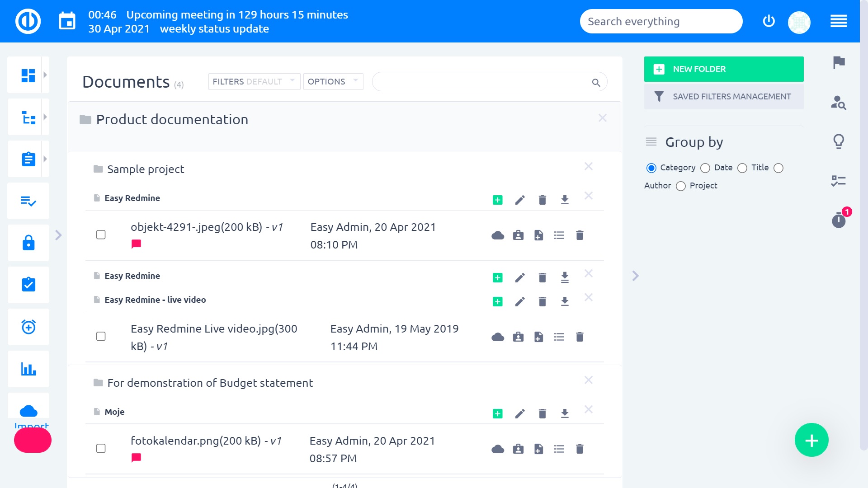Open the user search icon on right sidebar

coord(839,103)
